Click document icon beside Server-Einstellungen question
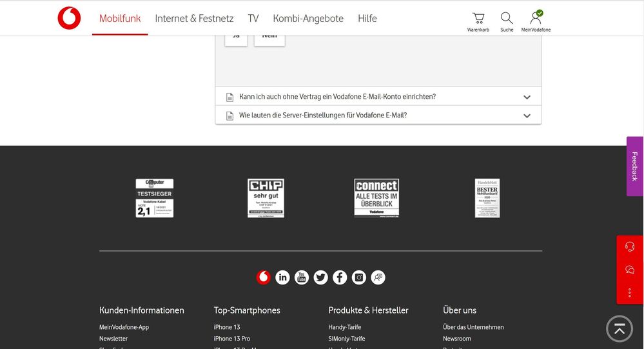644x349 pixels. point(230,116)
